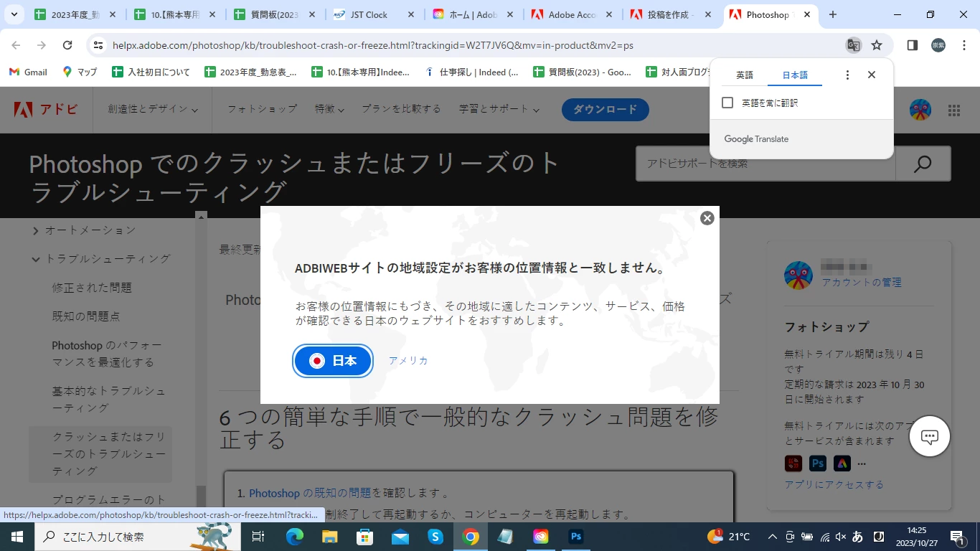Open translate options three-dot menu
The width and height of the screenshot is (980, 551).
coord(847,75)
